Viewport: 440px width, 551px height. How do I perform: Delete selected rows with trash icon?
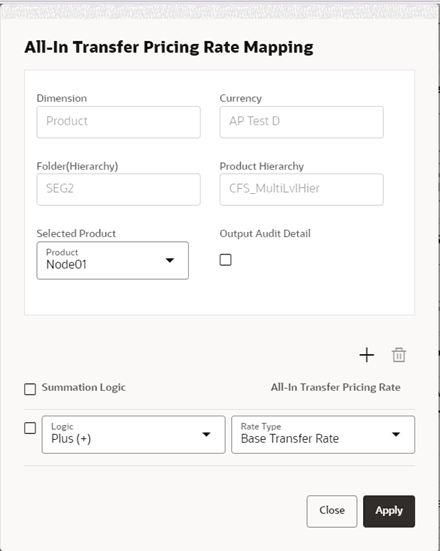(x=399, y=355)
